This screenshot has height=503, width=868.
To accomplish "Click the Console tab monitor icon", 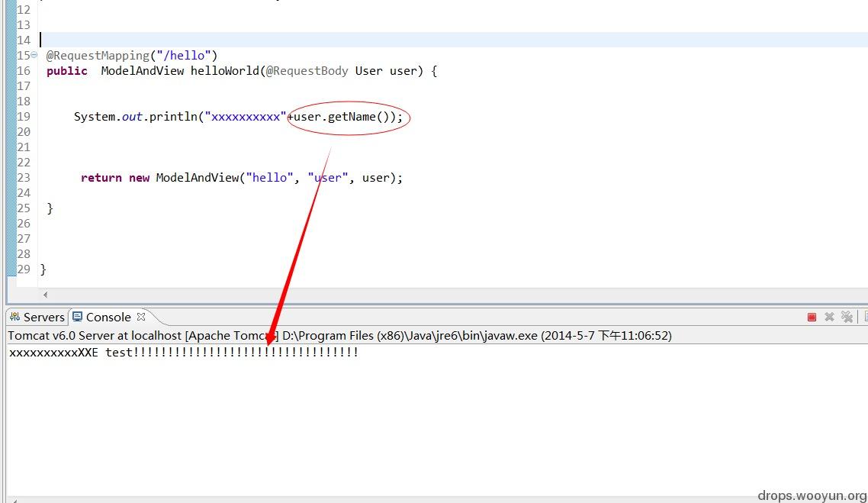I will [x=78, y=317].
